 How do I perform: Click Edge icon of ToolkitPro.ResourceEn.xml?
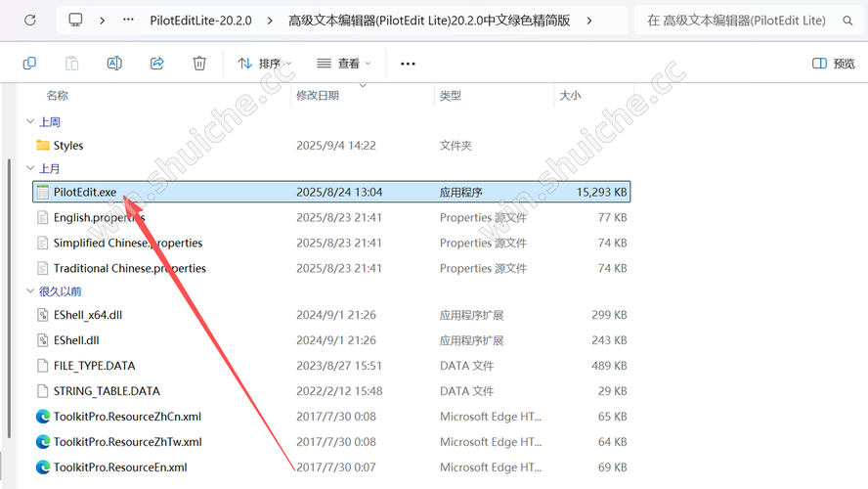coord(43,467)
